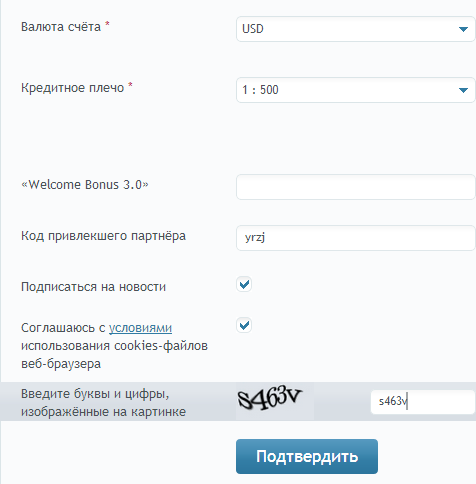
Task: Click the Кредитное плечо label
Action: [x=72, y=88]
